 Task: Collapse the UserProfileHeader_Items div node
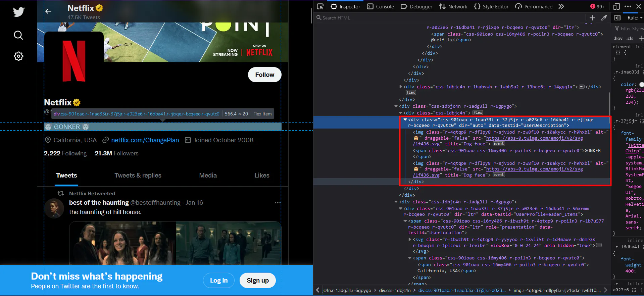[400, 208]
